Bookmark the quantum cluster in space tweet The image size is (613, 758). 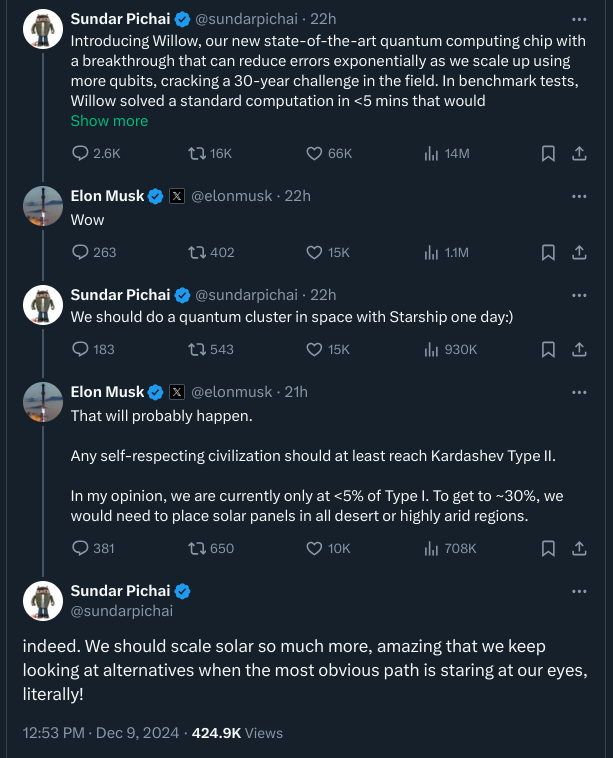click(548, 349)
